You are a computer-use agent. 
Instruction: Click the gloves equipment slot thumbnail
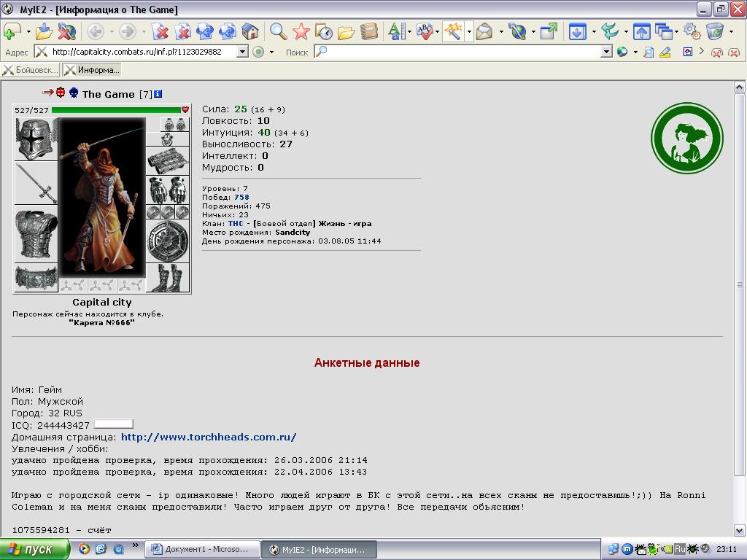point(168,190)
